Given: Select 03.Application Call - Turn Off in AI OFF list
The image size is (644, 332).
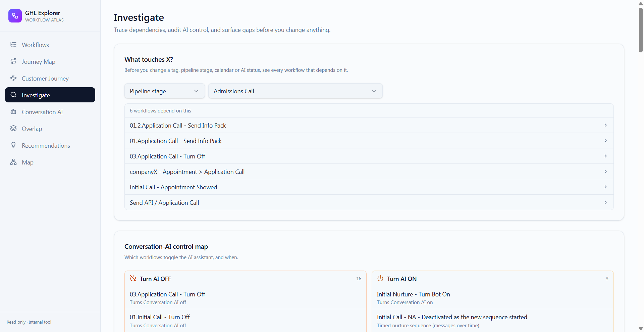Looking at the screenshot, I should 245,298.
